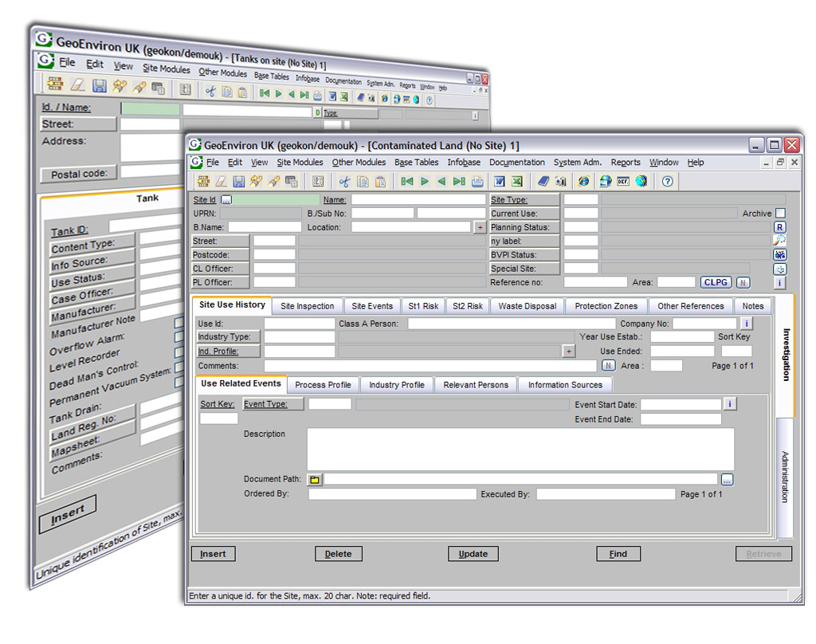Click the ellipsis browse button after Document Path field
Viewport: 816px width, 644px height.
[x=727, y=480]
